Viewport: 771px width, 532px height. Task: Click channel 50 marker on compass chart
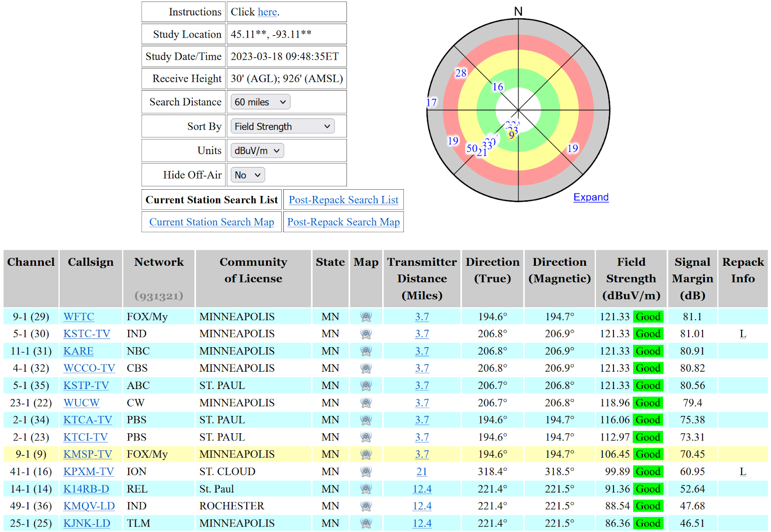[x=472, y=148]
